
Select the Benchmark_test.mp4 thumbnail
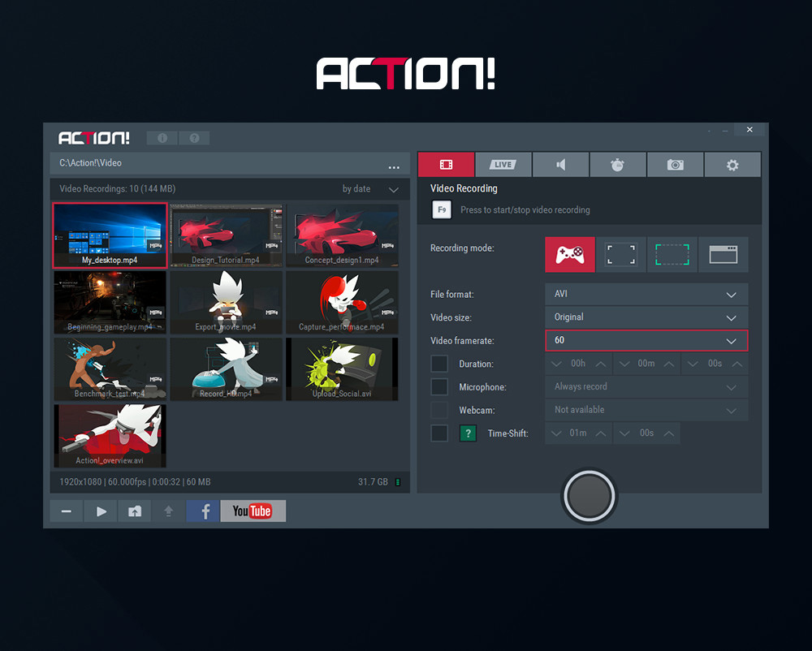point(110,369)
